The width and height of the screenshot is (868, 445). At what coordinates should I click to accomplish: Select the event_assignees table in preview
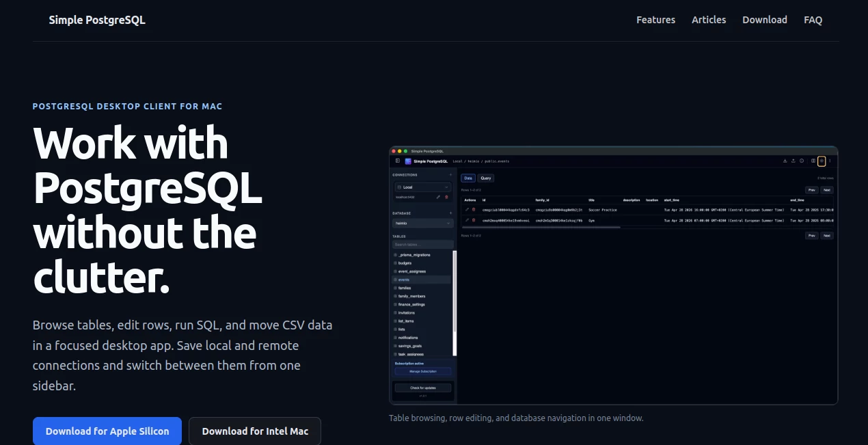(421, 271)
